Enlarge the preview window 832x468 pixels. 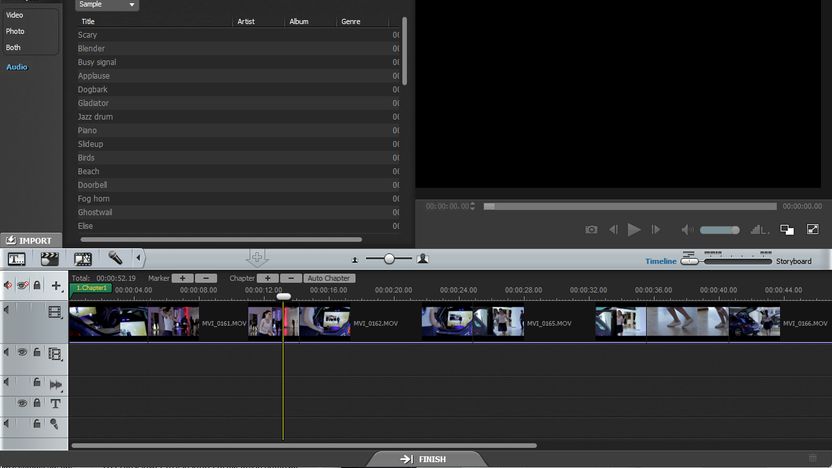pos(812,229)
